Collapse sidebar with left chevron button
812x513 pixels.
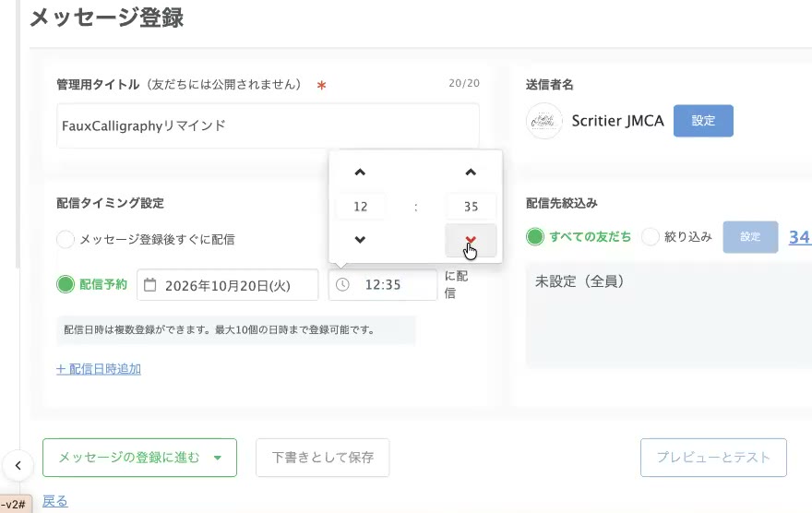coord(18,465)
